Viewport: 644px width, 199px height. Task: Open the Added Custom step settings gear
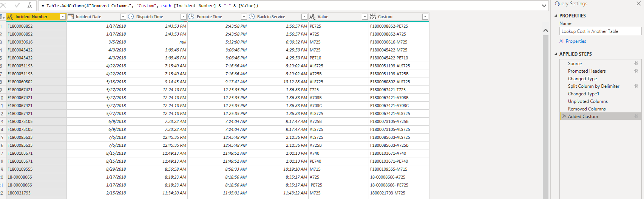click(636, 117)
